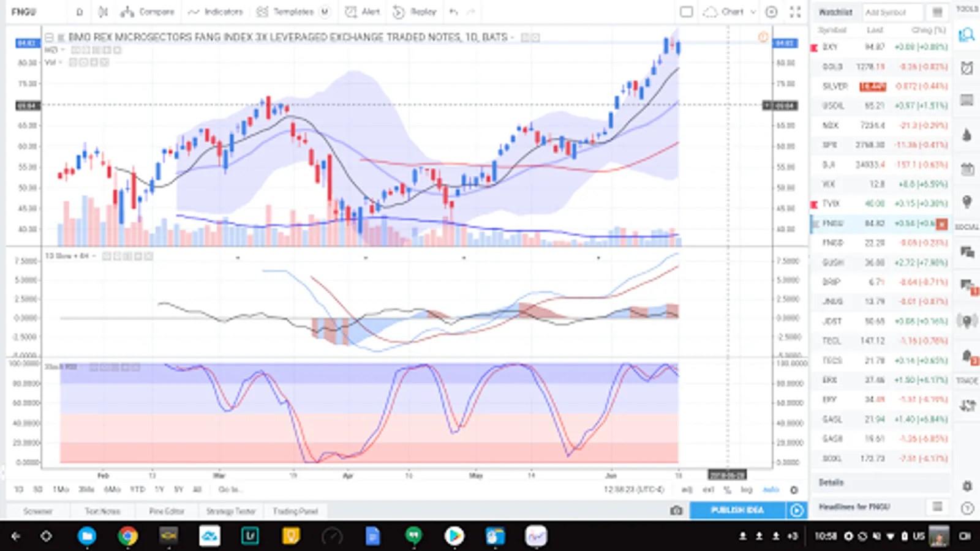This screenshot has height=551, width=980.
Task: Click the play icon next to Publish Idea
Action: pyautogui.click(x=796, y=510)
